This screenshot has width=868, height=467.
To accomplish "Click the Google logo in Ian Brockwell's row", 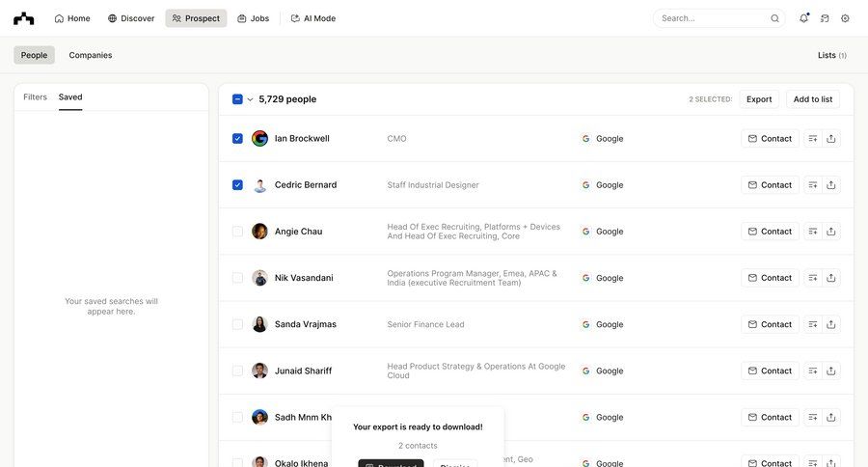I will (585, 139).
